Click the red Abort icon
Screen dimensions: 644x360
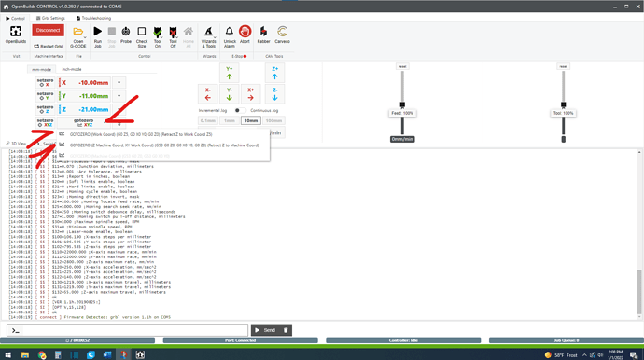[x=245, y=31]
